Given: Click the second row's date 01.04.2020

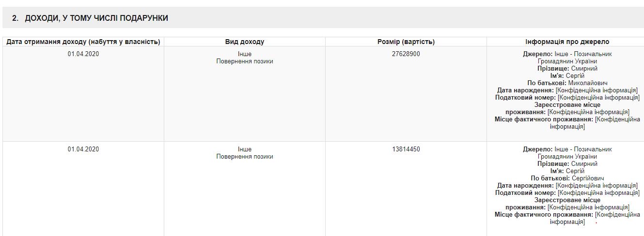Looking at the screenshot, I should click(x=83, y=149).
